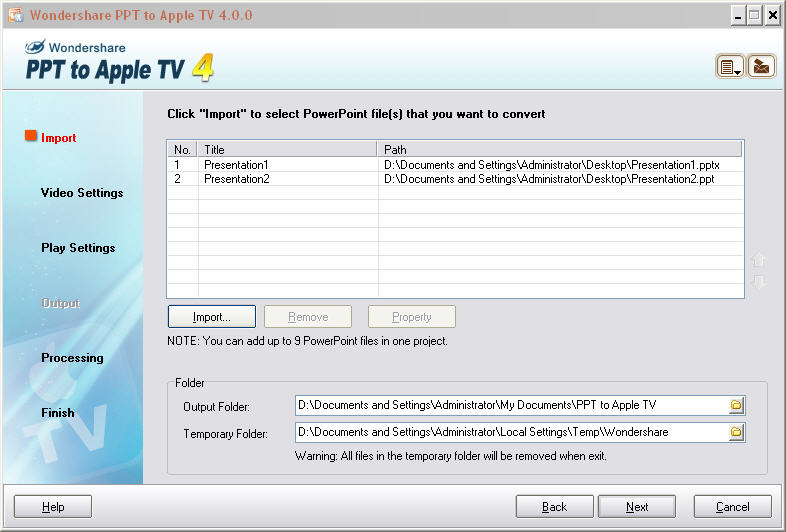Jump to the Finish step

click(x=58, y=413)
